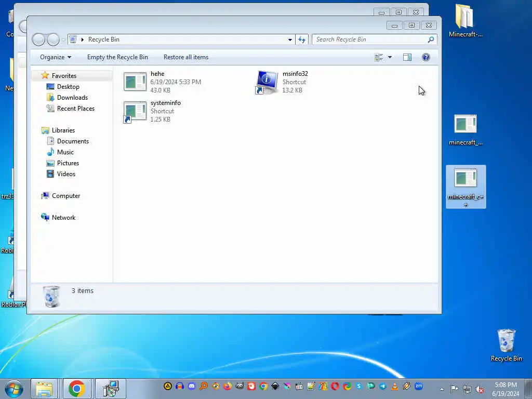The width and height of the screenshot is (532, 399).
Task: Click the 'msinfo32' name text
Action: [x=295, y=74]
